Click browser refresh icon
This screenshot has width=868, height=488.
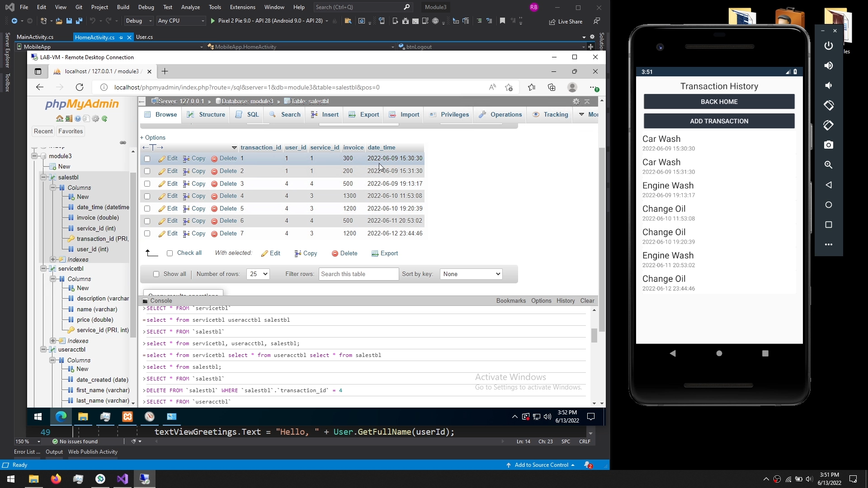[x=80, y=87]
